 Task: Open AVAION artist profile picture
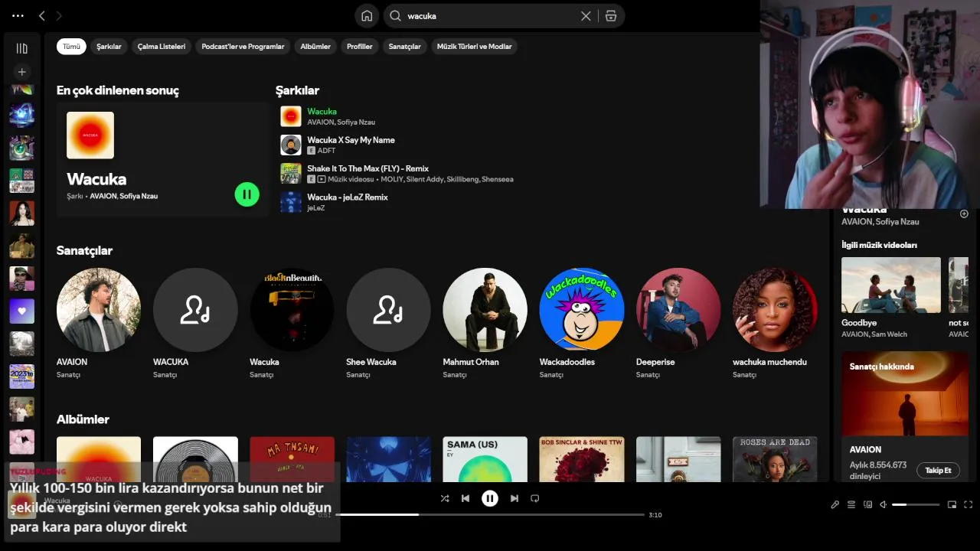pyautogui.click(x=99, y=310)
